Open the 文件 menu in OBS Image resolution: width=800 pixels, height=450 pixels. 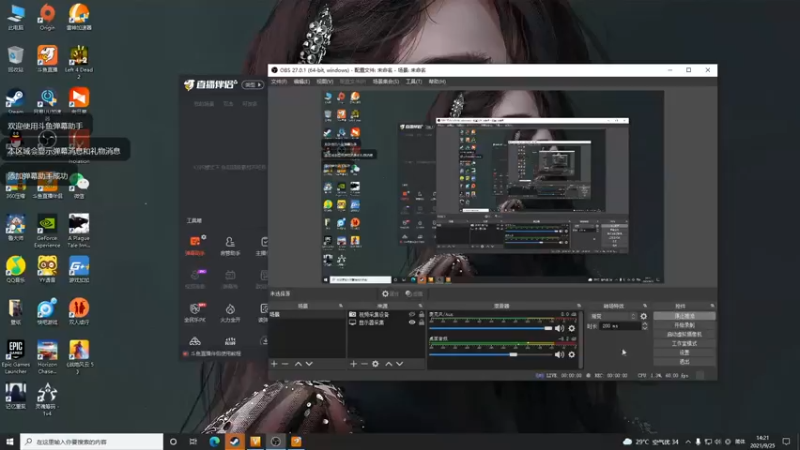tap(279, 82)
